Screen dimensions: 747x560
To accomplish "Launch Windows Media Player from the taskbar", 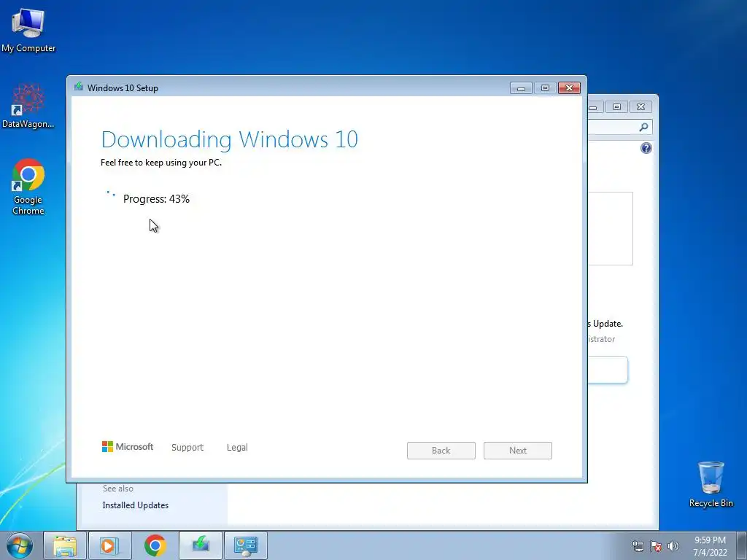I will [x=109, y=545].
